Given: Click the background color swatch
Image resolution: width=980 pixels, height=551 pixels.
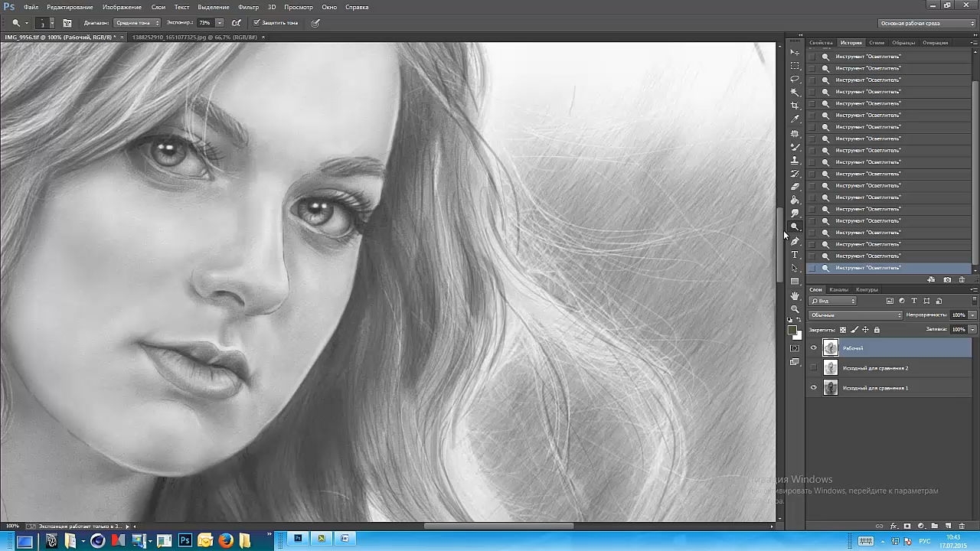Looking at the screenshot, I should (798, 335).
